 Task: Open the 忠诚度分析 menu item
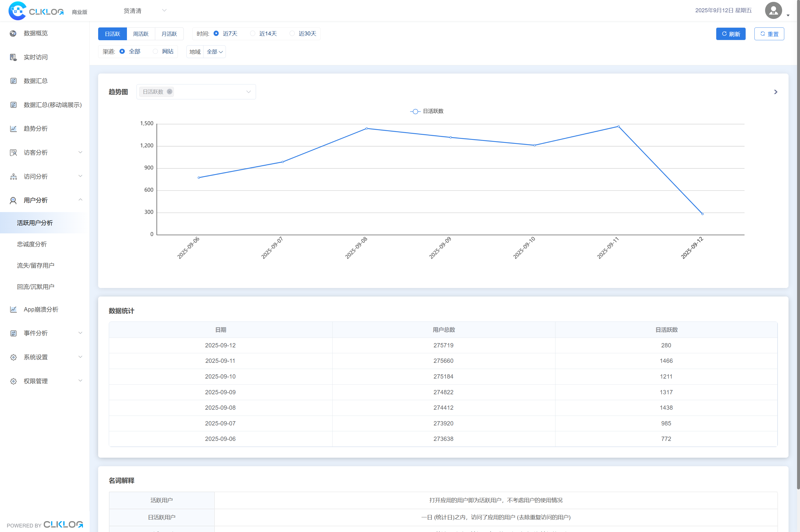click(32, 244)
